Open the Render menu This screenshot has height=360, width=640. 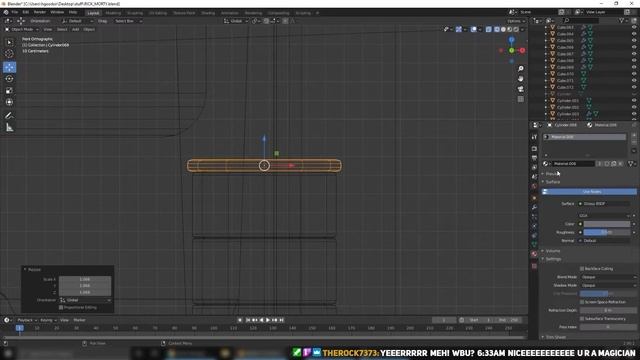click(40, 13)
